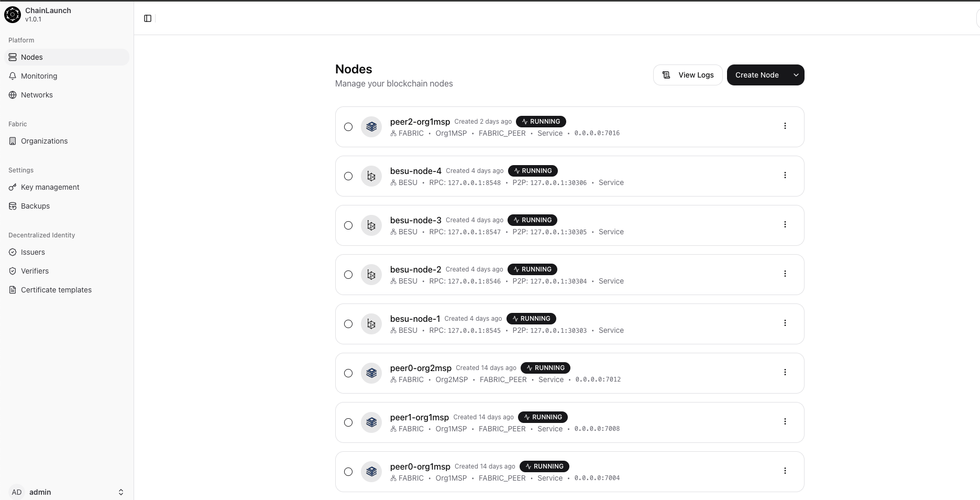Select the radio button for besu-node-4
980x500 pixels.
click(x=349, y=176)
